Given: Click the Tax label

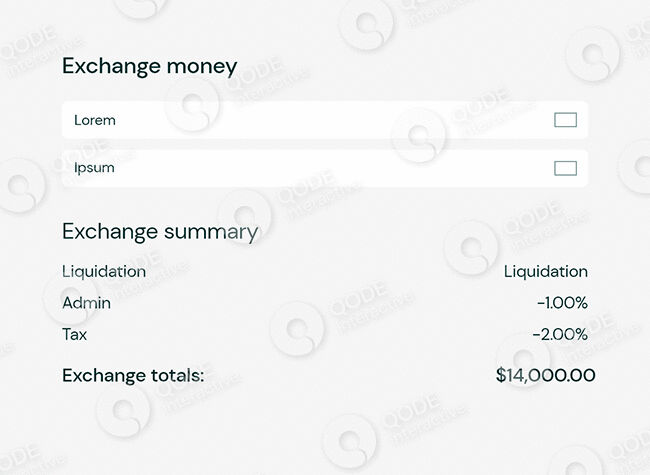Looking at the screenshot, I should (x=75, y=334).
